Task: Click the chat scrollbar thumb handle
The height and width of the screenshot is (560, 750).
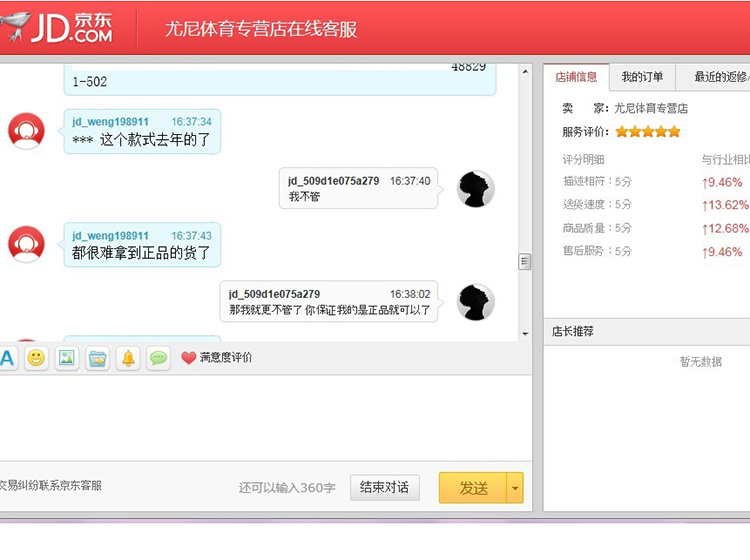Action: coord(525,261)
